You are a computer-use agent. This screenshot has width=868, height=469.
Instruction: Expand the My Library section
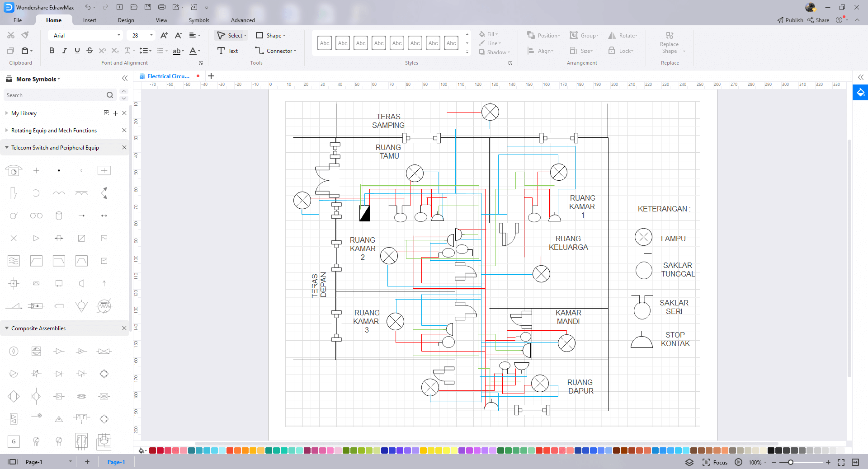[x=6, y=113]
